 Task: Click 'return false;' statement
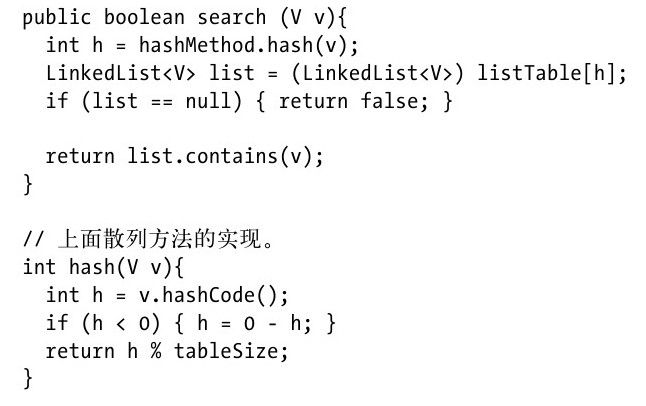[354, 101]
